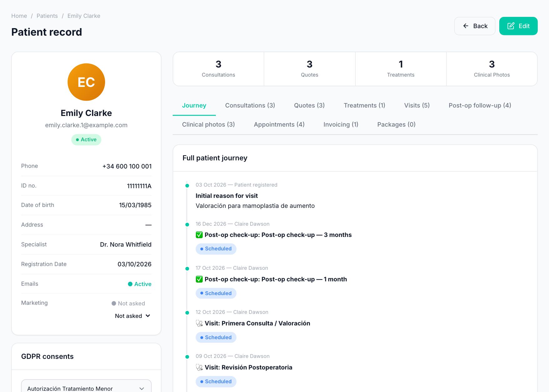549x392 pixels.
Task: Open the Invoicing (1) tab
Action: [341, 125]
